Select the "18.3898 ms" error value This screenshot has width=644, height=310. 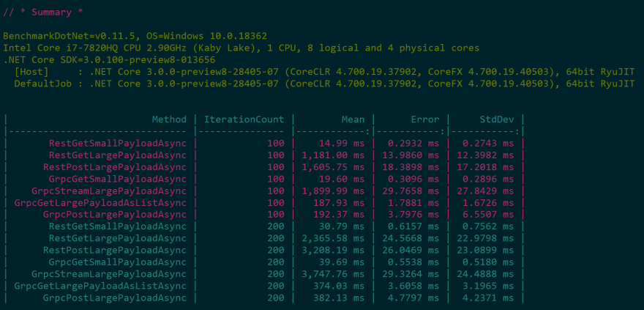[x=411, y=167]
